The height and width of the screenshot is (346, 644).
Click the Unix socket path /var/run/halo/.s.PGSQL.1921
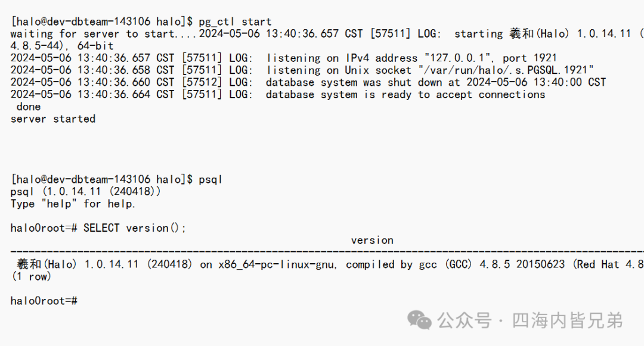tap(506, 70)
